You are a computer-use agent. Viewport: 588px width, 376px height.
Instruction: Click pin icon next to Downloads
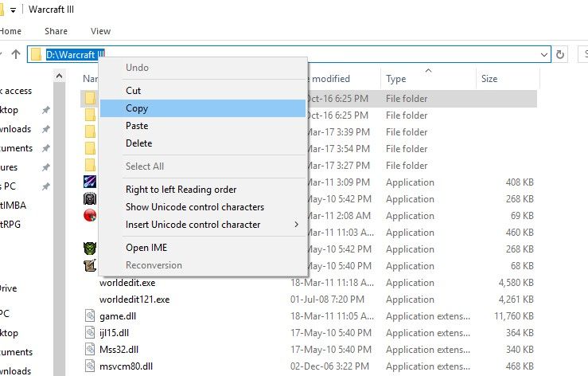45,129
